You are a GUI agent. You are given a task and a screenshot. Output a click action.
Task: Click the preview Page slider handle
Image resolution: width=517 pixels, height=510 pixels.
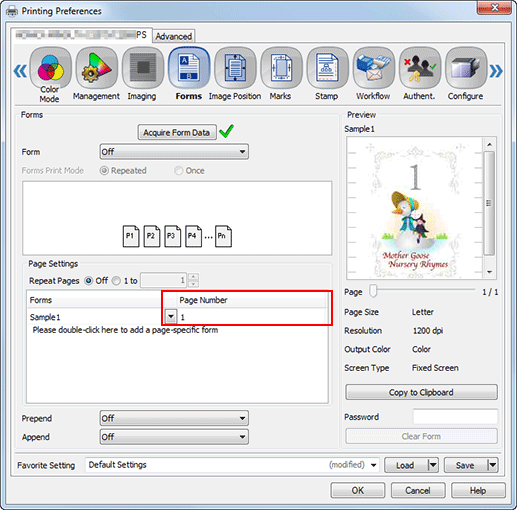(373, 291)
